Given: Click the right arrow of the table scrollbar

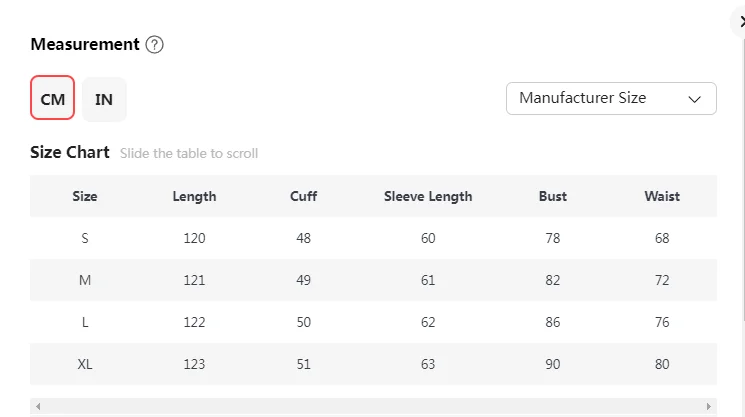Looking at the screenshot, I should pos(710,407).
